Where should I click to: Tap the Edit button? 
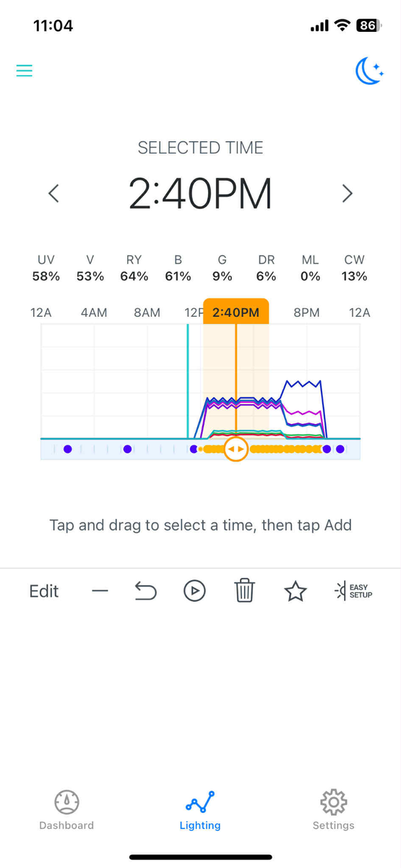coord(44,591)
